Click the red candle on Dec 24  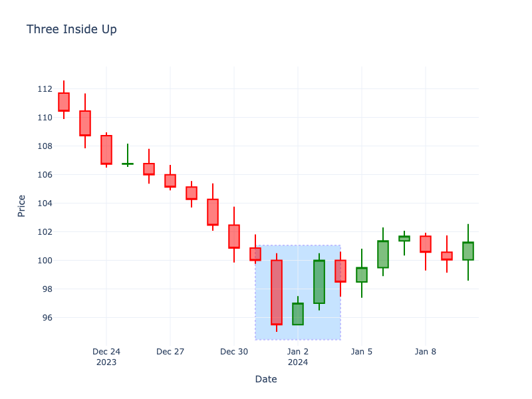(x=106, y=150)
